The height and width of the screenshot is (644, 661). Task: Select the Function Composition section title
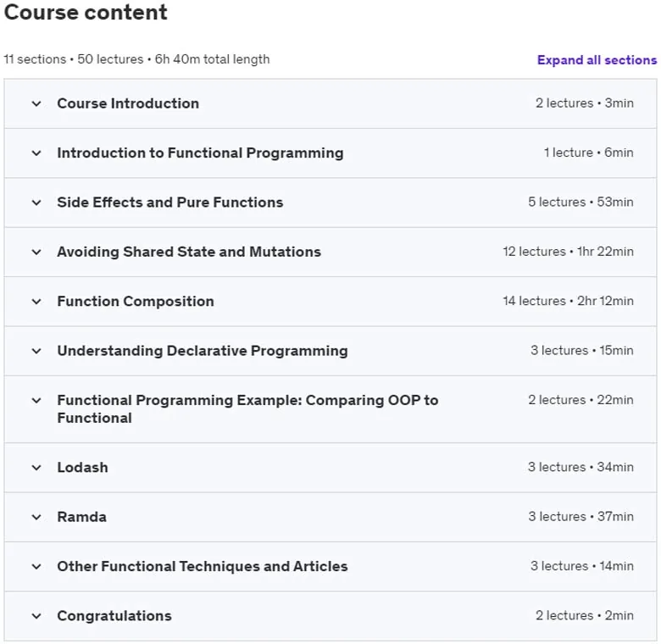pyautogui.click(x=136, y=302)
